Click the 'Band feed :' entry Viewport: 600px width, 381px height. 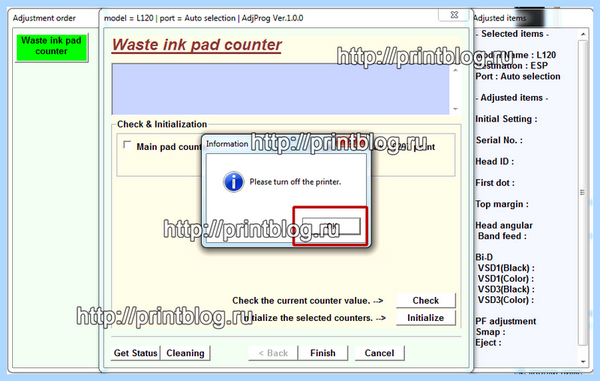(x=502, y=236)
